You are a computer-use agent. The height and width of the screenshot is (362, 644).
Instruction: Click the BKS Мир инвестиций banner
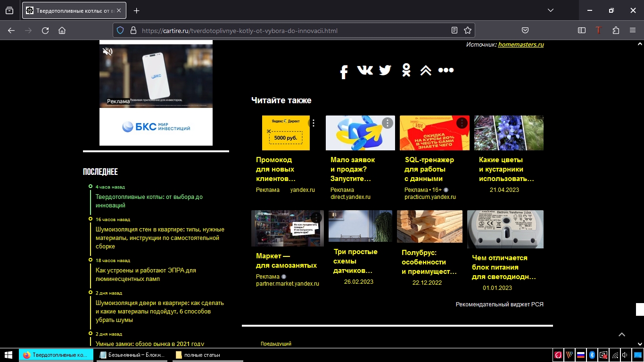point(156,126)
